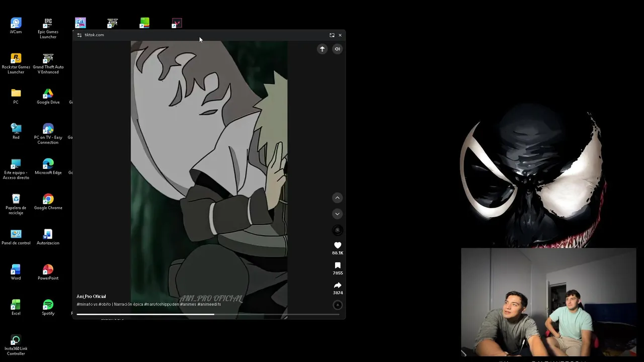The width and height of the screenshot is (644, 362).
Task: Open the PowerPoint desktop shortcut
Action: 48,272
